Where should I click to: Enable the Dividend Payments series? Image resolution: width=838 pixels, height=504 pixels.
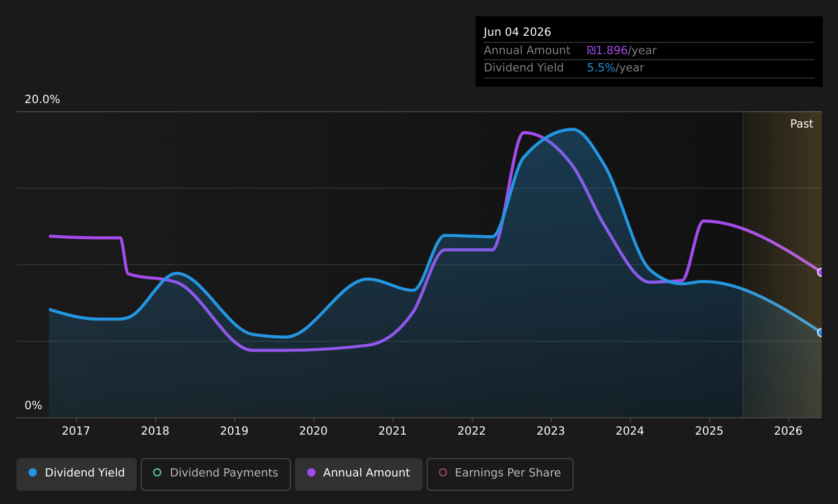point(215,474)
